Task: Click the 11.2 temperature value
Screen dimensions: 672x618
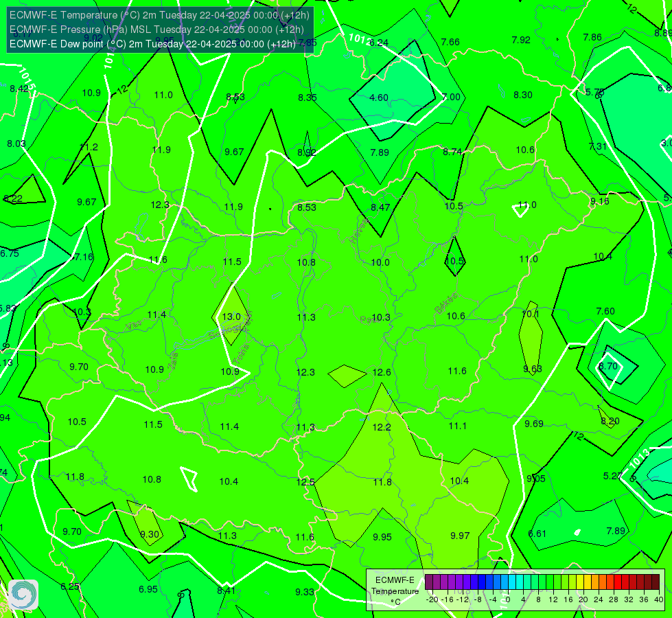Action: 89,147
